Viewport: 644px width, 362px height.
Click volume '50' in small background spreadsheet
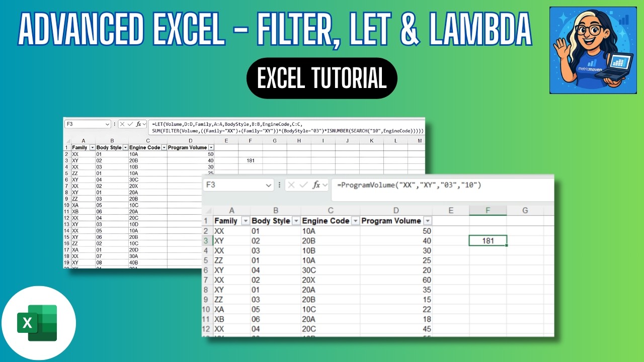click(210, 154)
